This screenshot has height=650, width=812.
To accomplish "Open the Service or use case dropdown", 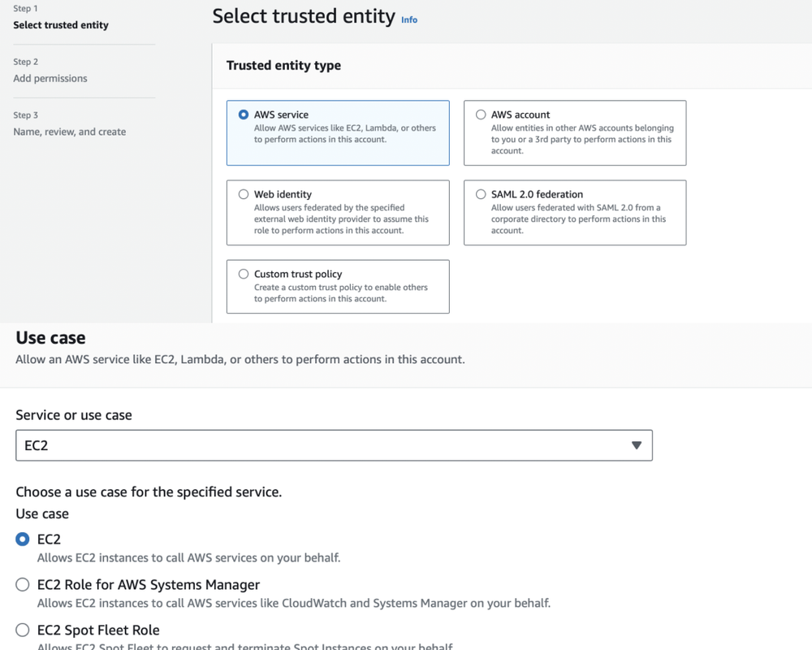I will click(x=334, y=445).
